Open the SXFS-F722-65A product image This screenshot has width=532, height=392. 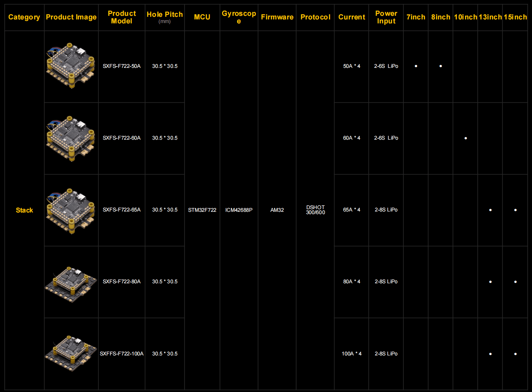(71, 211)
